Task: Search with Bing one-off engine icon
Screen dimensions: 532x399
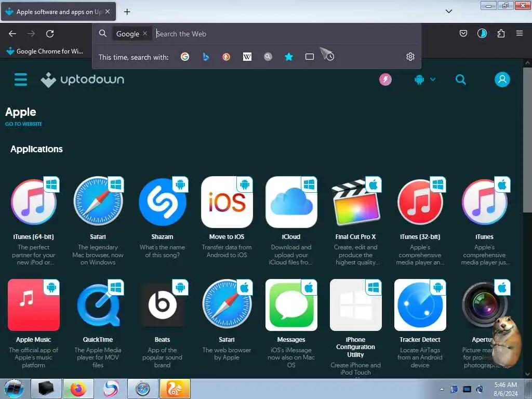Action: click(206, 57)
